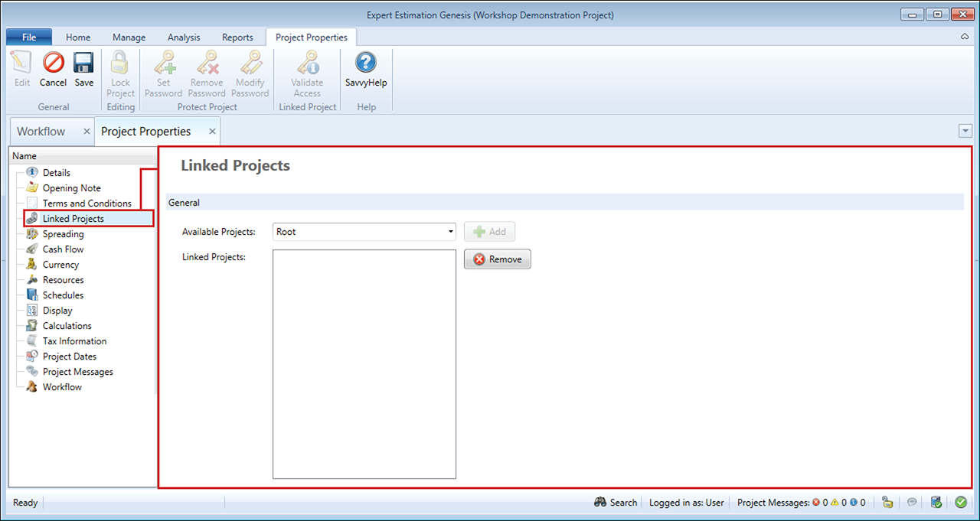Switch to the Analysis ribbon tab
The height and width of the screenshot is (521, 980).
[183, 37]
